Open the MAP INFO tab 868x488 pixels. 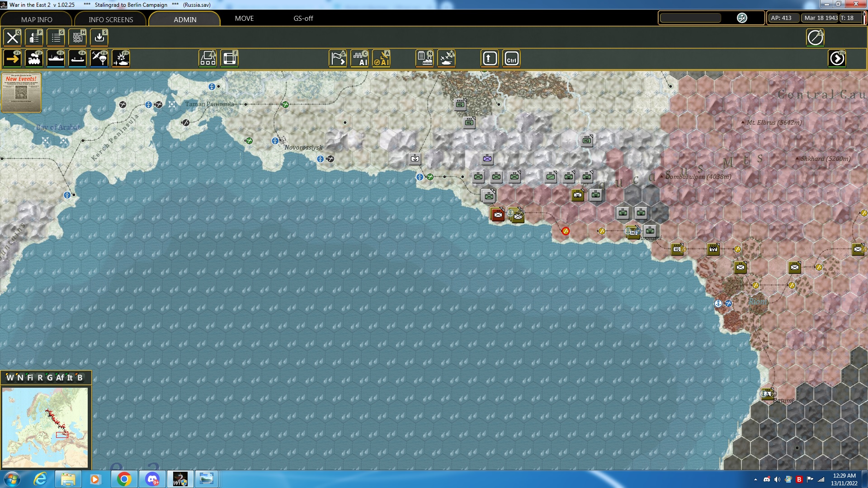click(x=37, y=19)
